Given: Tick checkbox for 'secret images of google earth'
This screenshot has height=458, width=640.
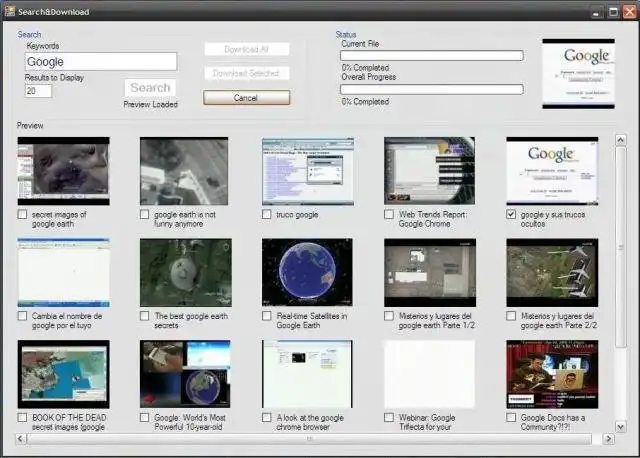Looking at the screenshot, I should pos(22,214).
